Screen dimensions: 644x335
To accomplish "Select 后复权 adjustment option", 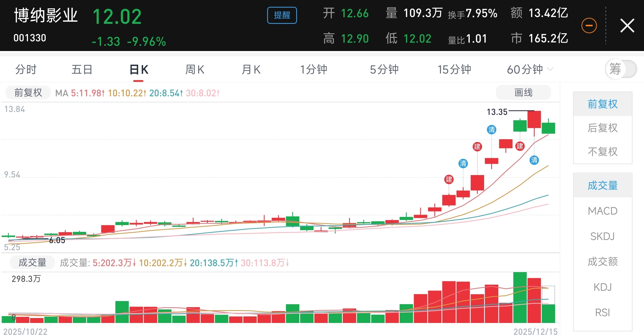I will point(602,128).
